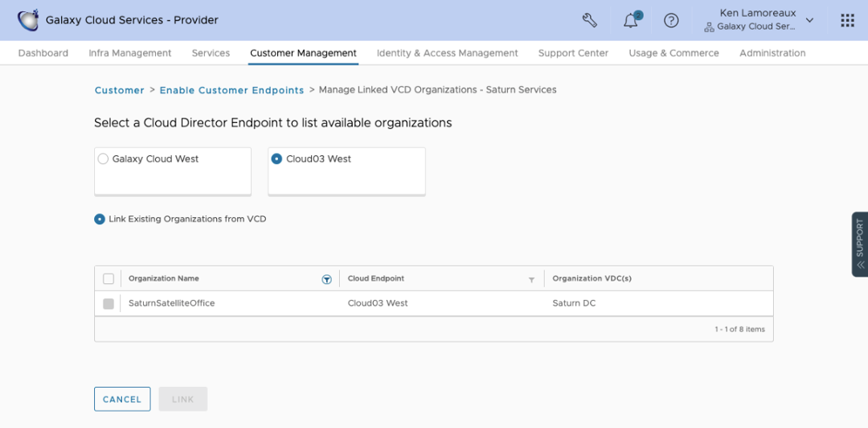Open the Support side panel tab
The image size is (868, 428).
coord(859,244)
